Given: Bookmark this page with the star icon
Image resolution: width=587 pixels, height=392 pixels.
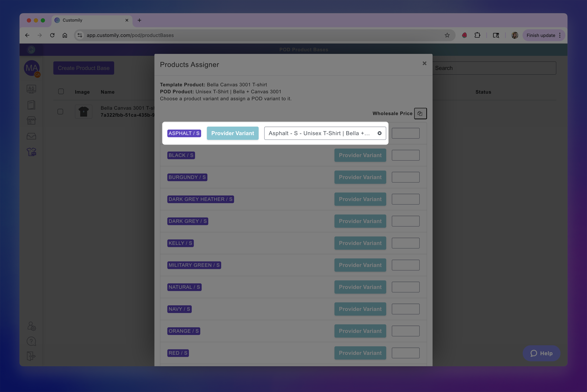Looking at the screenshot, I should 447,35.
